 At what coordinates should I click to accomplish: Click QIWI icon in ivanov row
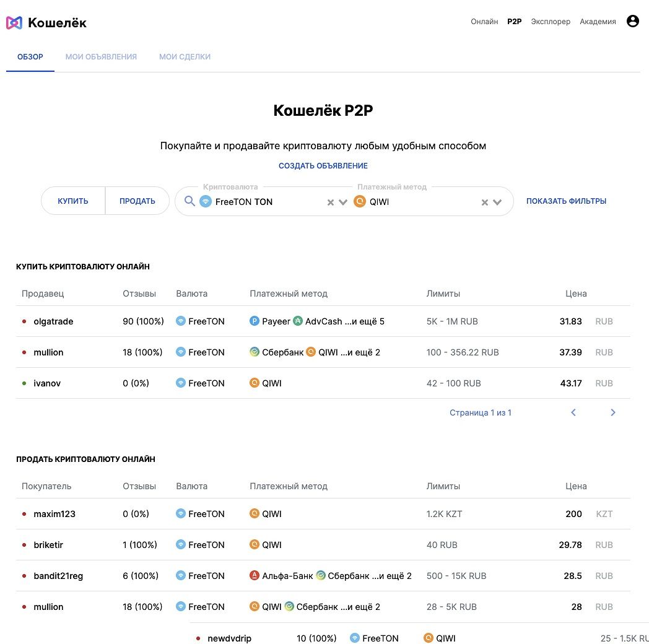click(255, 383)
